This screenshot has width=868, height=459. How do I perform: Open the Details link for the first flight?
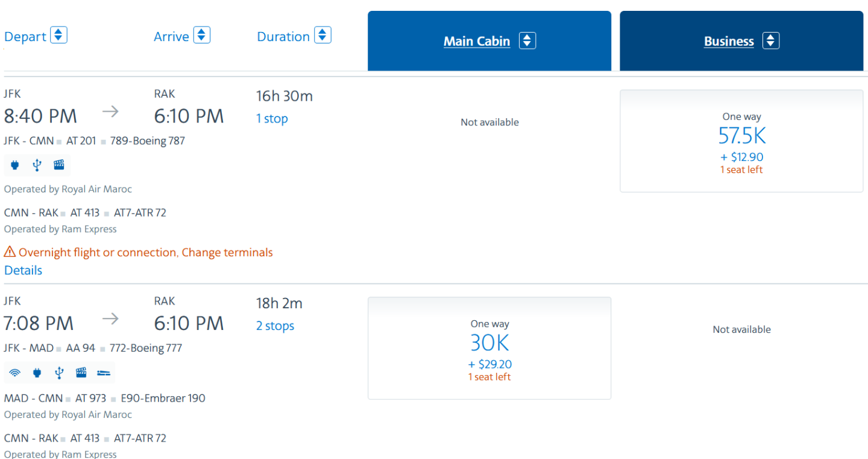23,270
